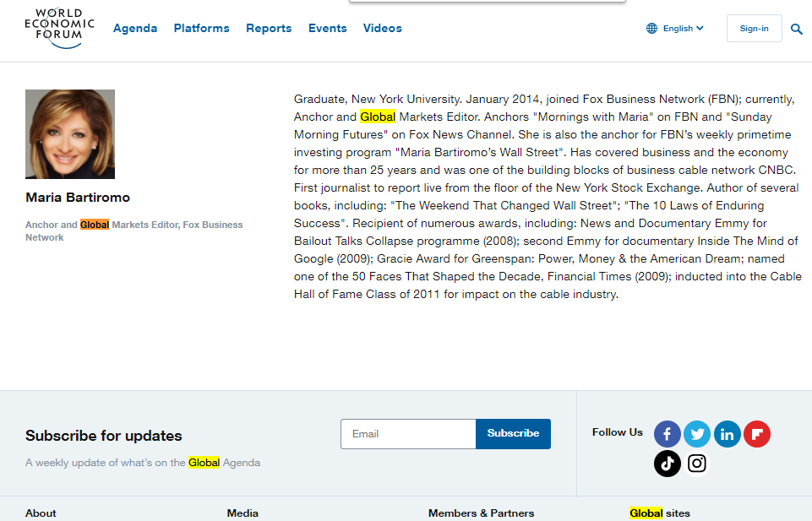Focus the Email input field
This screenshot has width=812, height=521.
(x=408, y=434)
